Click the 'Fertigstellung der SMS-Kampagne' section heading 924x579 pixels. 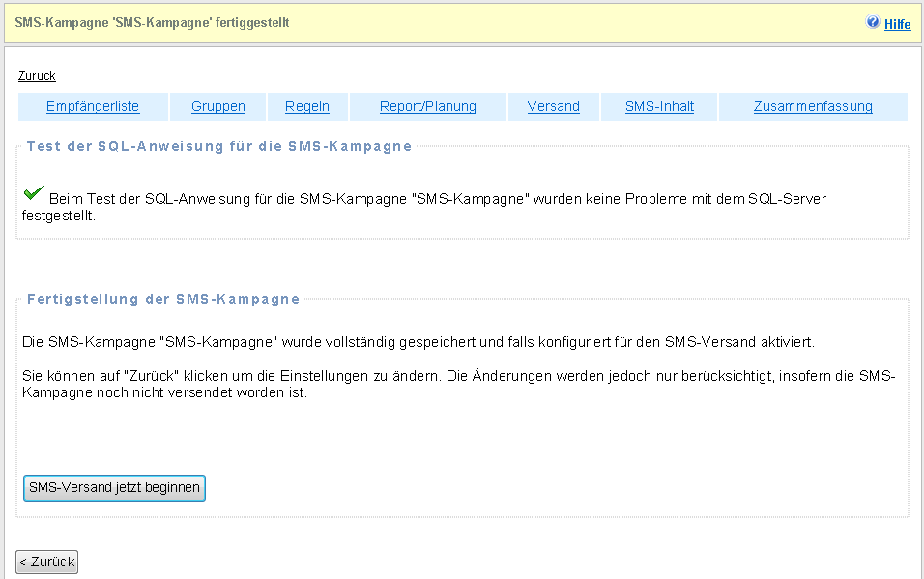pos(163,299)
